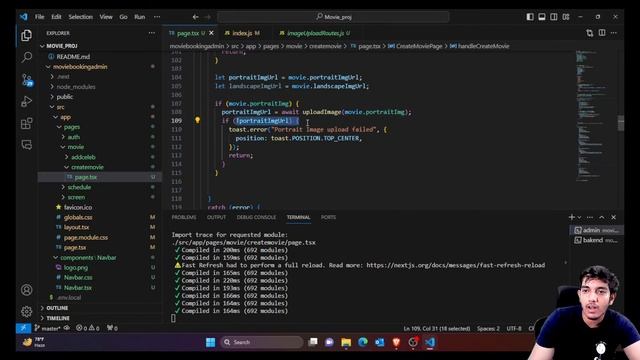640x360 pixels.
Task: Expand the Outline section
Action: (57, 308)
